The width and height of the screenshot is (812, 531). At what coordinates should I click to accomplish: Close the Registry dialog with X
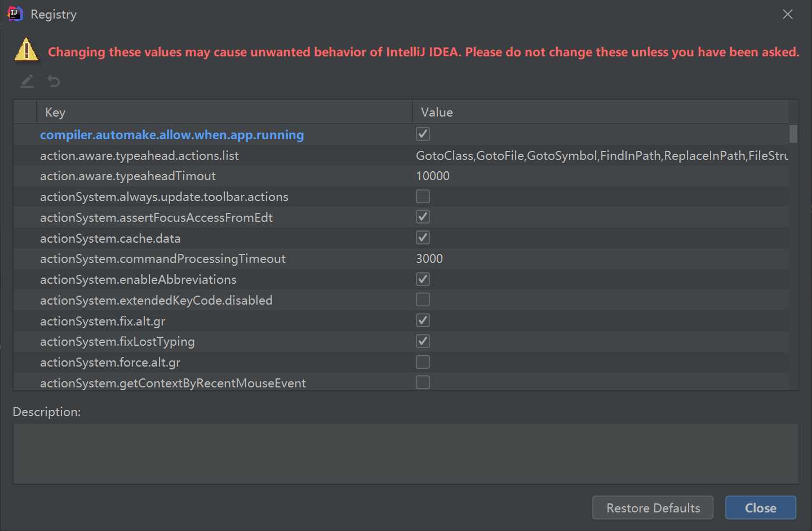(x=788, y=14)
